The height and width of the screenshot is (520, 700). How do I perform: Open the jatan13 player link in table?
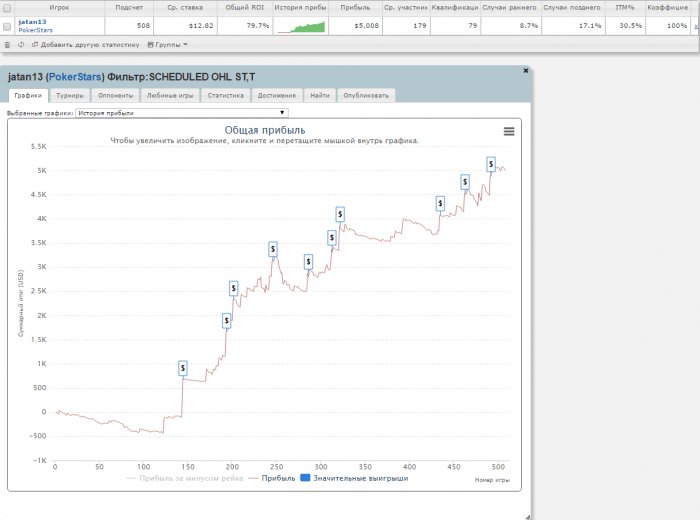coord(32,22)
